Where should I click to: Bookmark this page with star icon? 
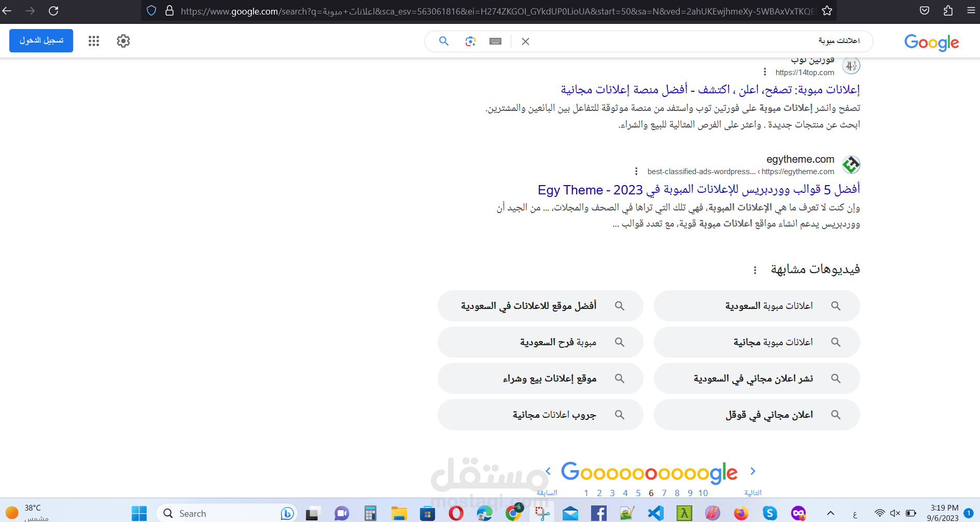coord(827,10)
